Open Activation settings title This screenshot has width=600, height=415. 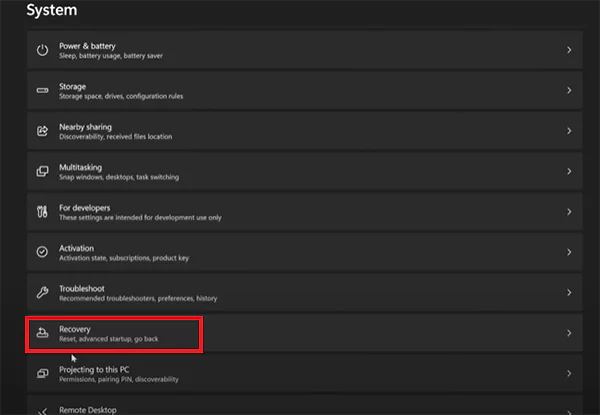click(x=76, y=248)
